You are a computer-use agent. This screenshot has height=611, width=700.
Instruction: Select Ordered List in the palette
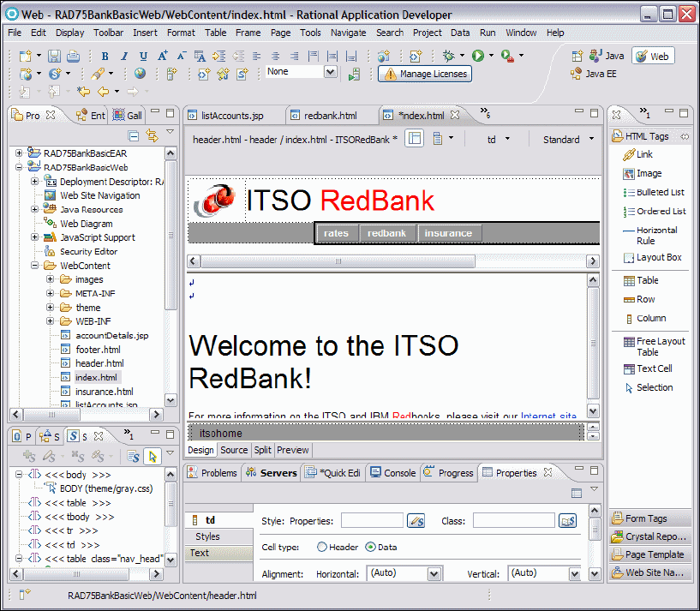coord(655,212)
